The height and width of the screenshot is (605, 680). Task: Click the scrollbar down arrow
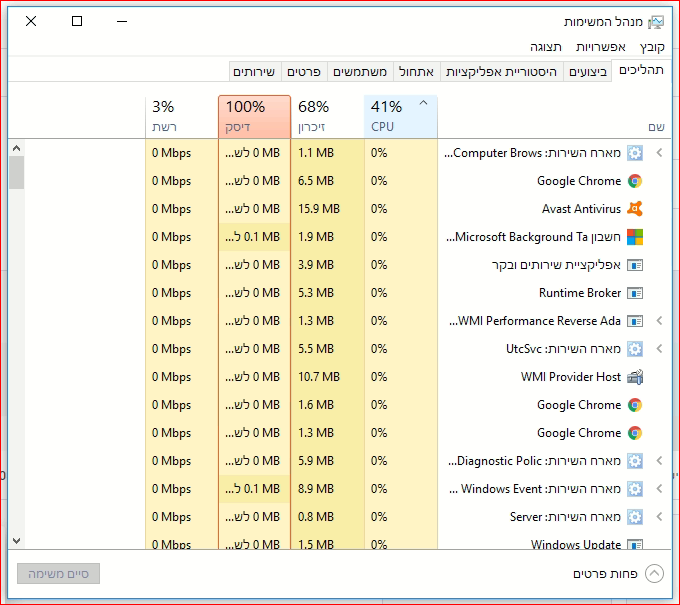pyautogui.click(x=16, y=541)
